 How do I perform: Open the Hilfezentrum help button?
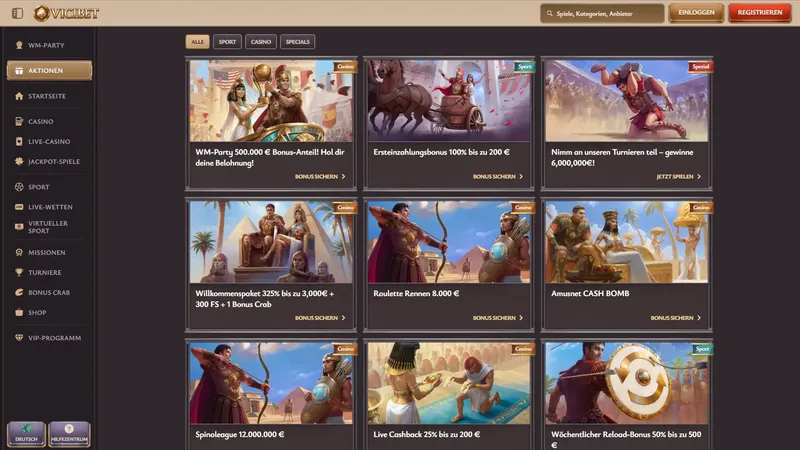69,434
